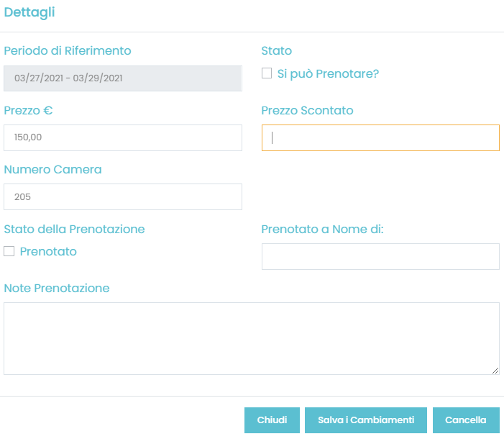
Task: Focus the Prezzo € input showing 150,00
Action: coord(123,137)
